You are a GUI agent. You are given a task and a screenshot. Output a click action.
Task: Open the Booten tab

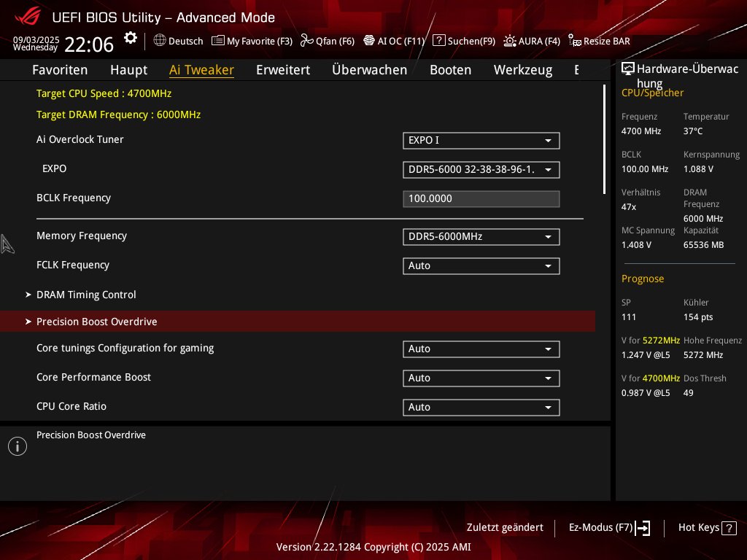click(450, 70)
